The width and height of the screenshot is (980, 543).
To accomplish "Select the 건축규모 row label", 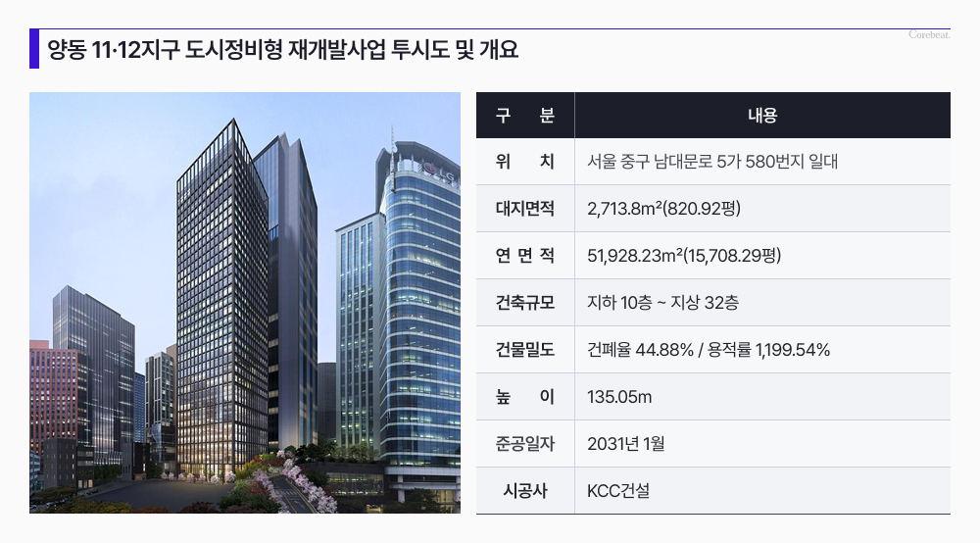I will tap(525, 303).
